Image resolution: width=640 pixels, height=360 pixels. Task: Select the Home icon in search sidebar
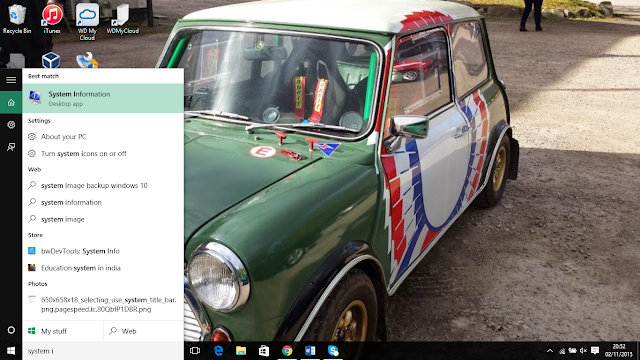tap(11, 102)
